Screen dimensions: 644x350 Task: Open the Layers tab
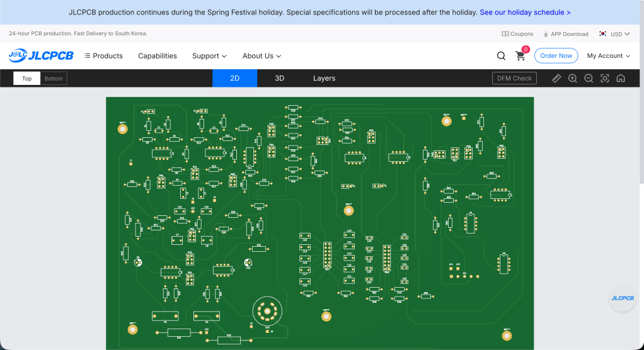tap(324, 78)
